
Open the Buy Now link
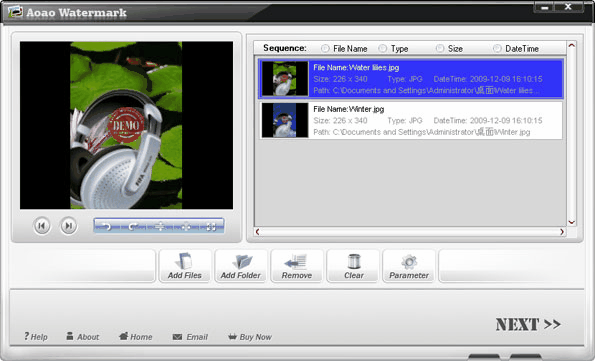coord(250,337)
